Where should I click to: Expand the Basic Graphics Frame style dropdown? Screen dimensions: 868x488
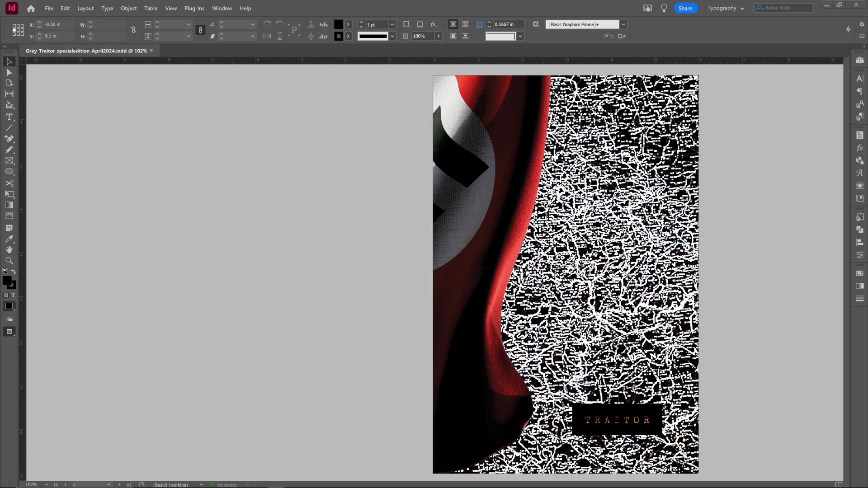point(623,24)
